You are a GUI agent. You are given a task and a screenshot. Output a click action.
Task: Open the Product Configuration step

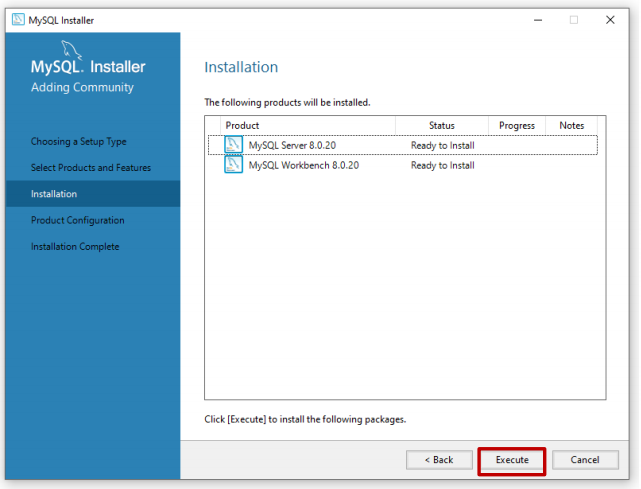[78, 220]
